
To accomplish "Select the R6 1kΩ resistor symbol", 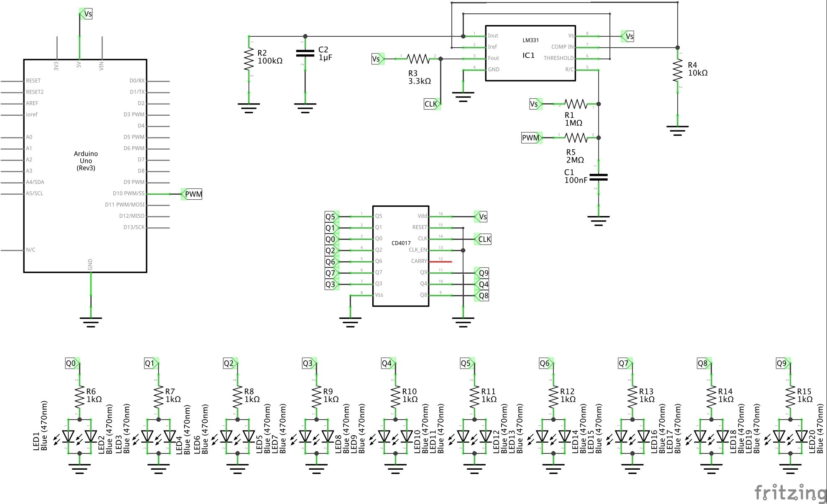I will pos(79,397).
